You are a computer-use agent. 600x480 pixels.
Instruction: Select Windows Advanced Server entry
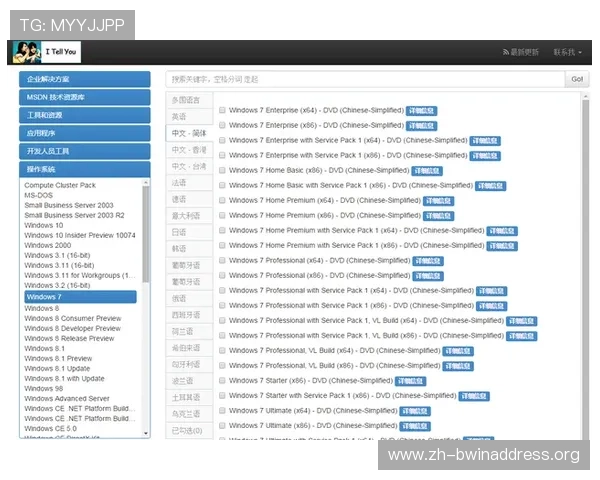click(x=67, y=398)
